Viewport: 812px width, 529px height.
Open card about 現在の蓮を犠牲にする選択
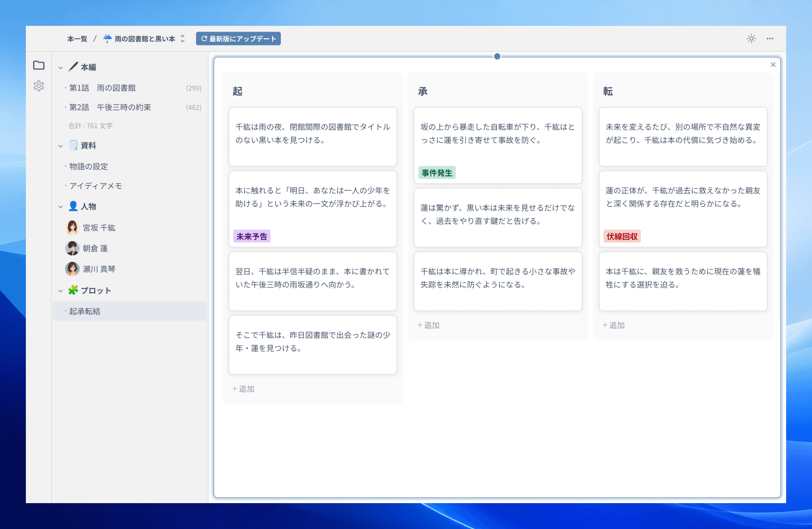click(683, 281)
